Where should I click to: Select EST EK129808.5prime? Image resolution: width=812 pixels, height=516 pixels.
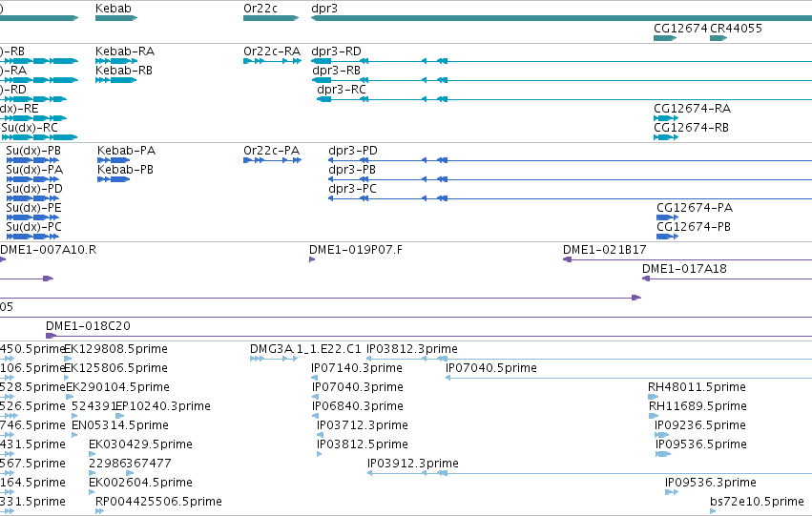pos(68,359)
